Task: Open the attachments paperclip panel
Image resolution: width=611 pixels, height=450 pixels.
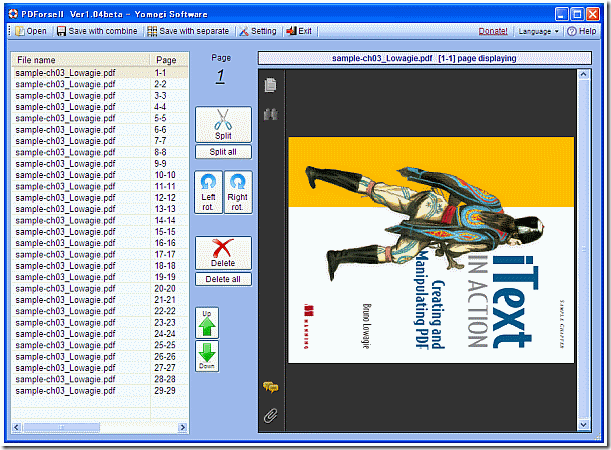Action: click(x=270, y=414)
